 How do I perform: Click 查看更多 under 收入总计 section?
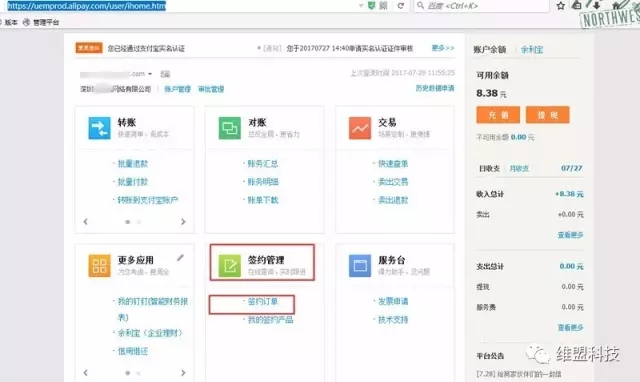pos(571,235)
